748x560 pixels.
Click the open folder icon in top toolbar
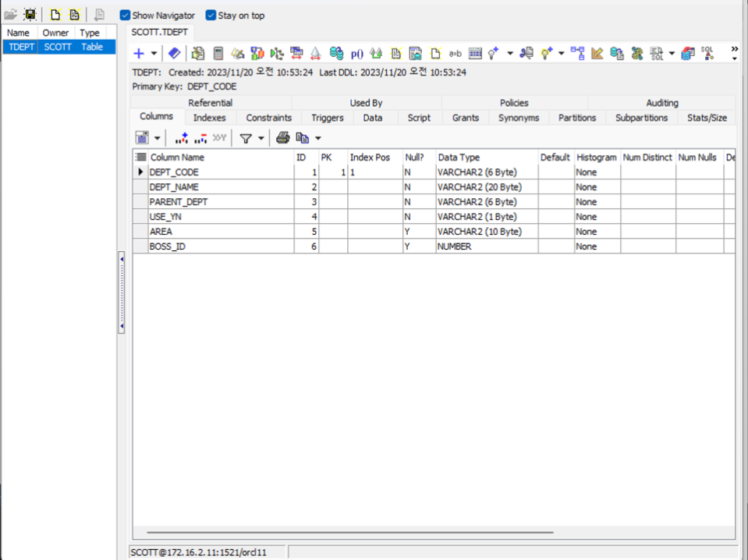[x=10, y=15]
